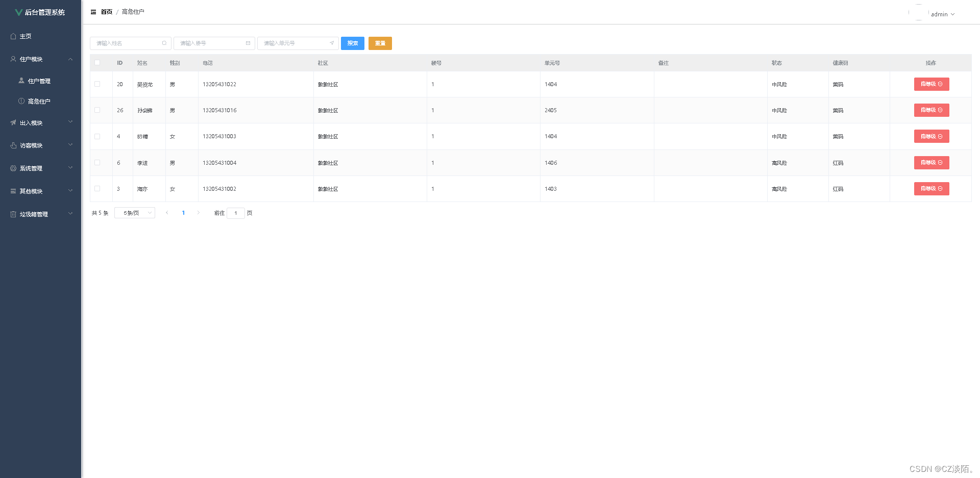The width and height of the screenshot is (980, 478).
Task: Click 降等级 for 初晴
Action: click(932, 136)
